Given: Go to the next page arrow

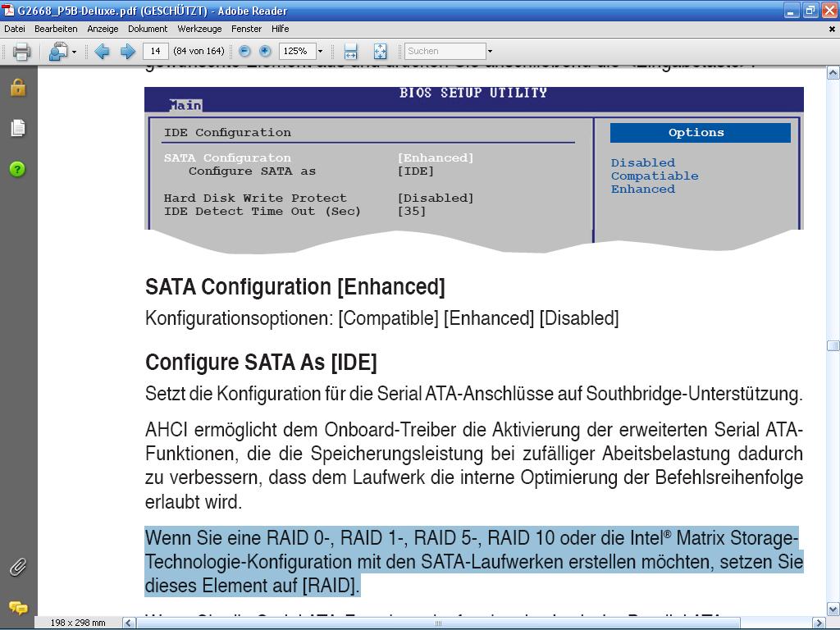Looking at the screenshot, I should [x=127, y=52].
